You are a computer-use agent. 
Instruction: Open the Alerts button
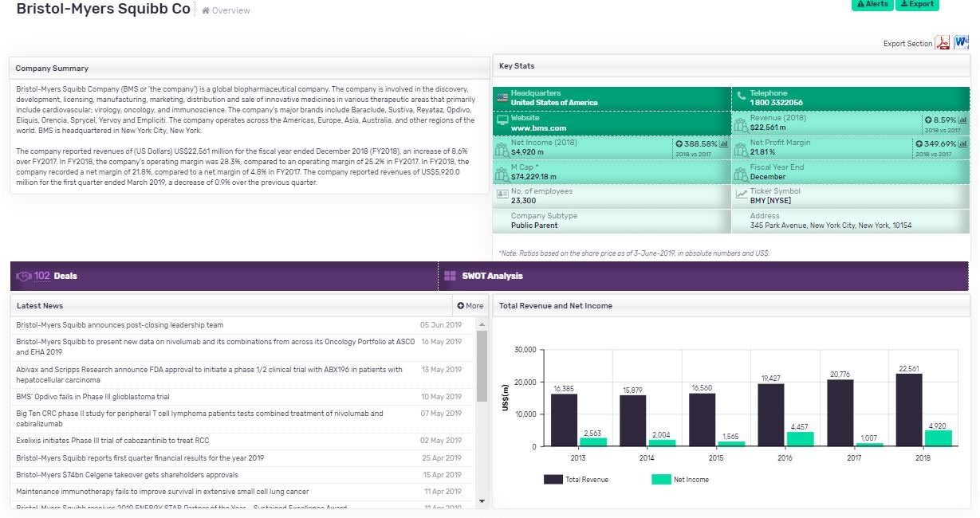click(872, 4)
